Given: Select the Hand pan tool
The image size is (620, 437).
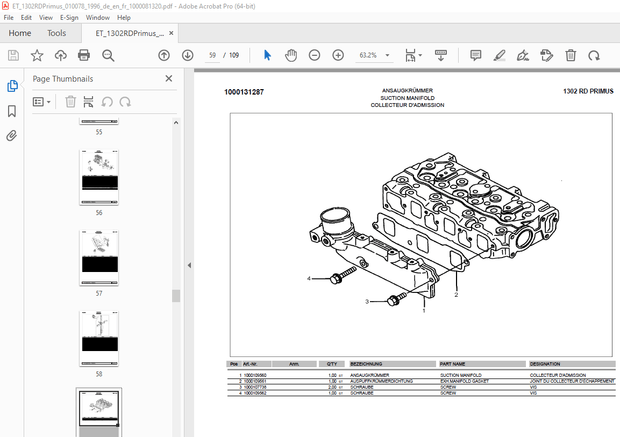Looking at the screenshot, I should (x=290, y=55).
